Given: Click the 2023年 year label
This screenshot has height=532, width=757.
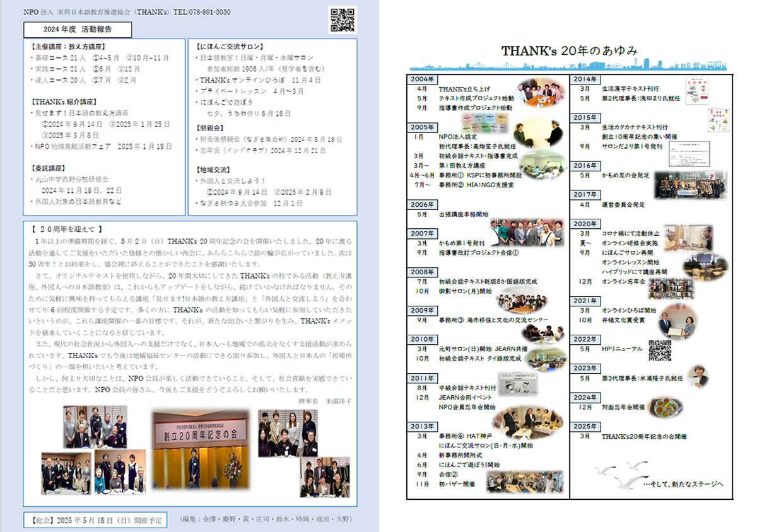Looking at the screenshot, I should coord(585,368).
